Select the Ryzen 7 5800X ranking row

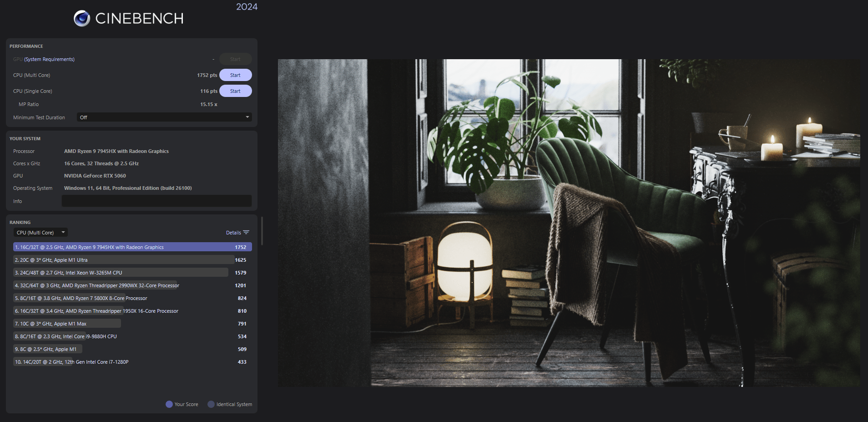point(132,298)
